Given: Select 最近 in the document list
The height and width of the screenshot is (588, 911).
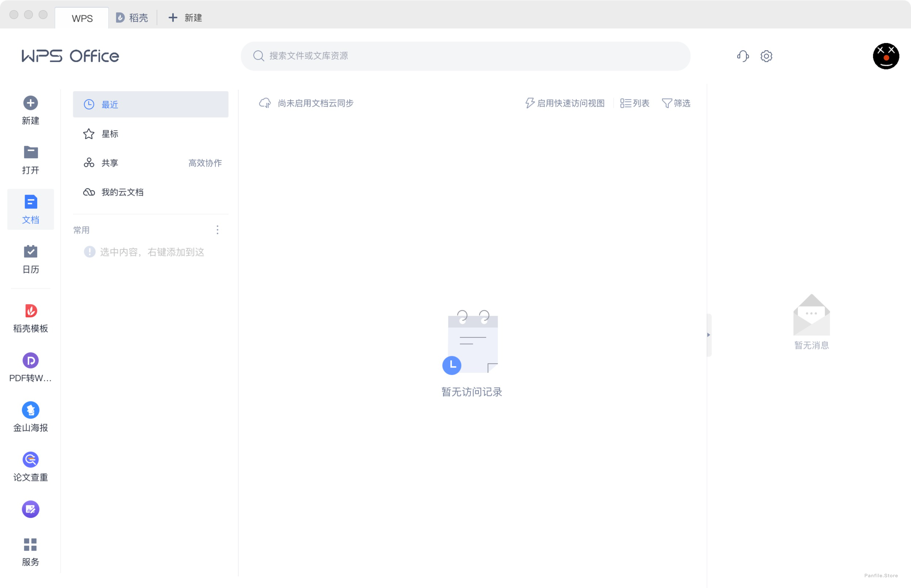Looking at the screenshot, I should 151,104.
